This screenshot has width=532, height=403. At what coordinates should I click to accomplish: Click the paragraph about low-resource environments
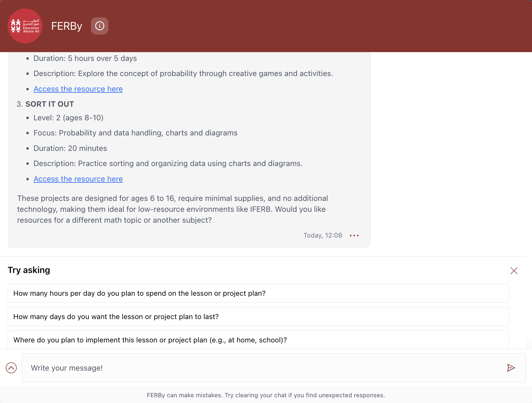[x=173, y=209]
